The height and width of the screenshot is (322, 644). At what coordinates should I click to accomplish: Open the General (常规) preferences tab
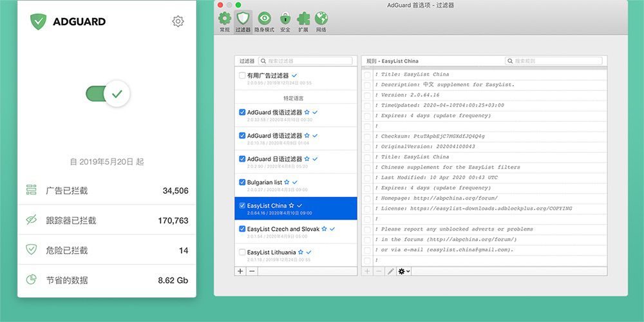[225, 22]
